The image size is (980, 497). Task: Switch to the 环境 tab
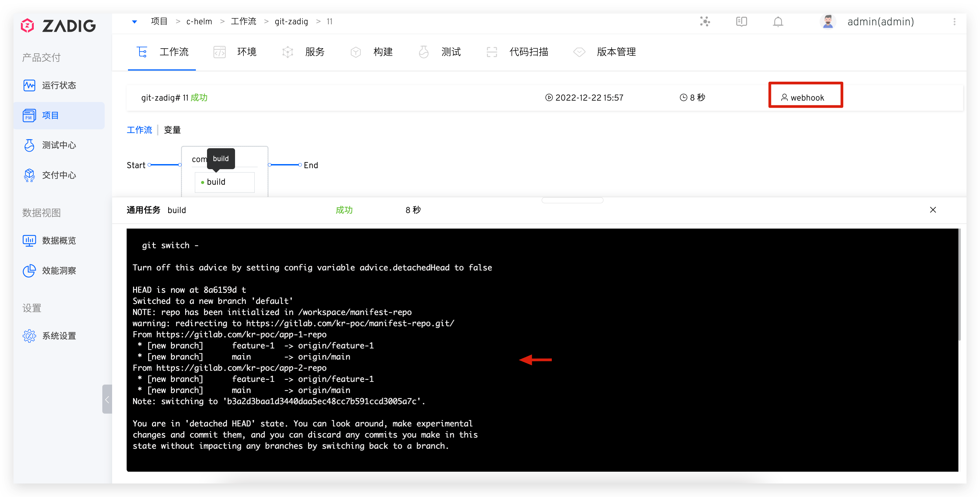click(246, 52)
